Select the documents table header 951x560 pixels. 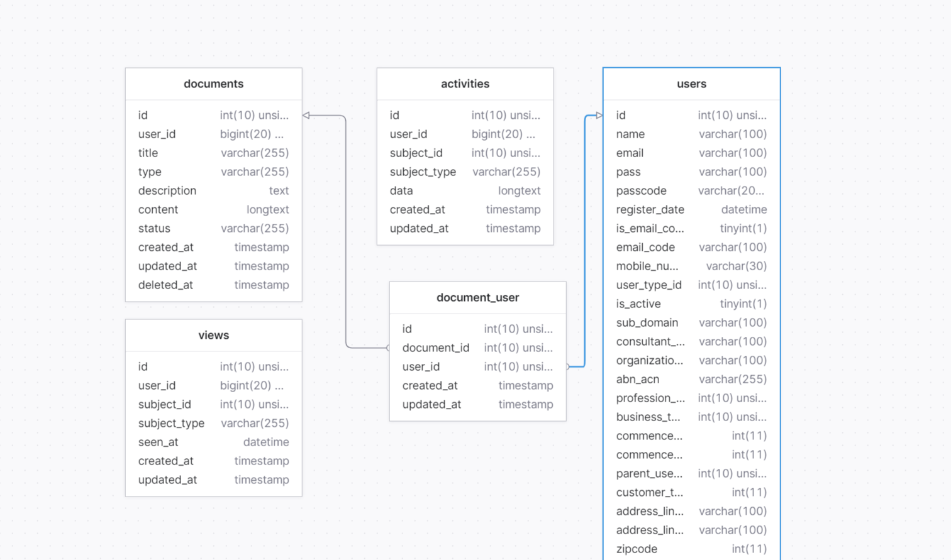point(213,84)
